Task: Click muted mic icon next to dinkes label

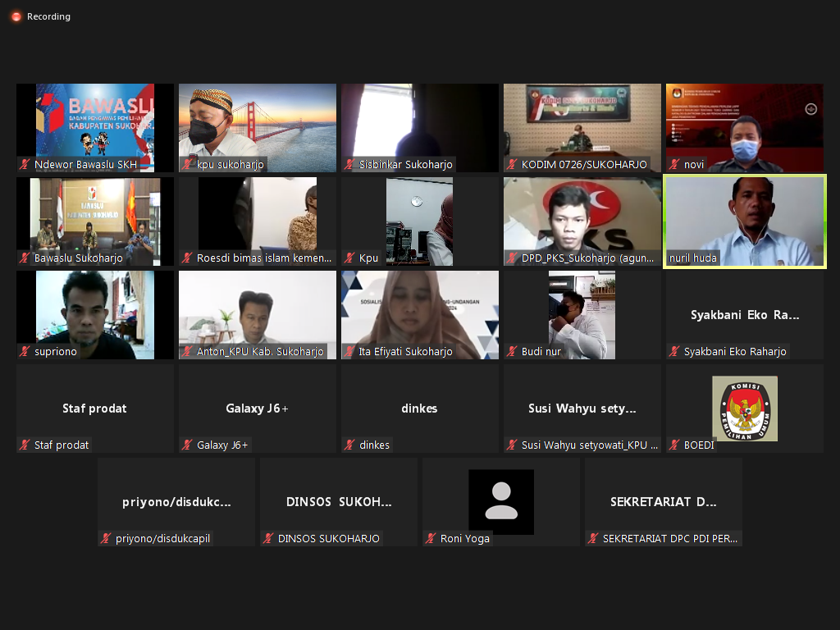Action: tap(350, 445)
